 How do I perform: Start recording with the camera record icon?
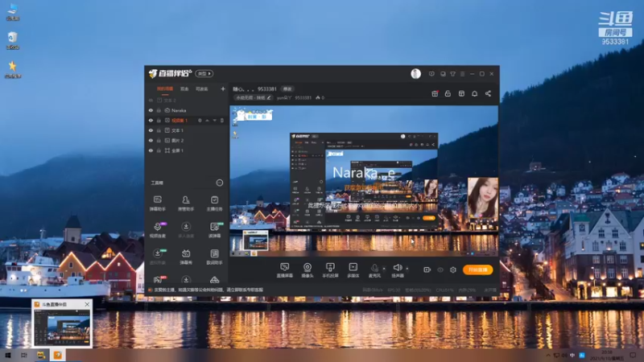coord(427,269)
